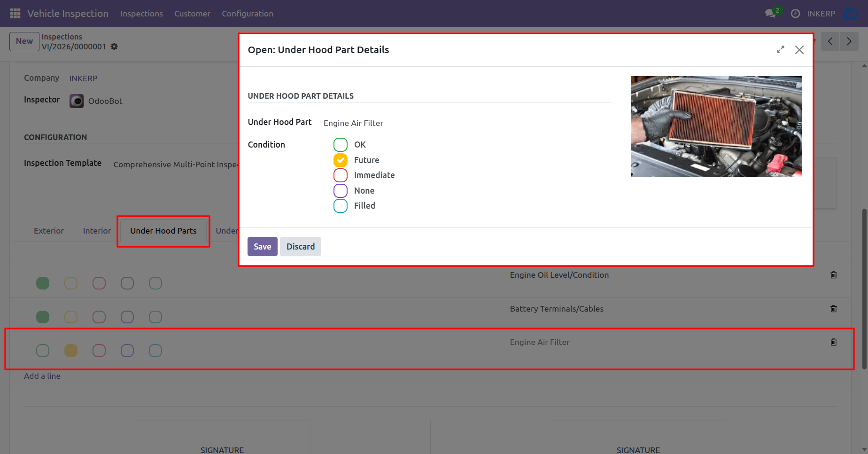Open the Inspections menu
The image size is (868, 454).
pos(141,14)
